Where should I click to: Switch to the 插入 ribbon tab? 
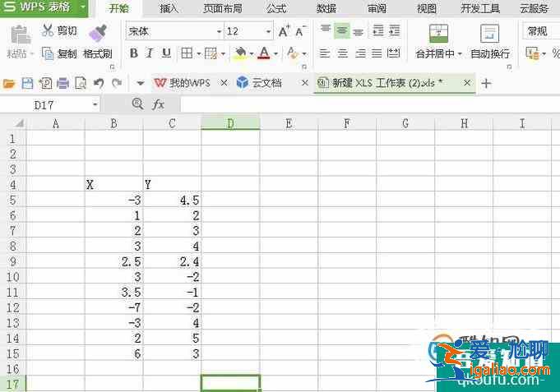click(169, 8)
